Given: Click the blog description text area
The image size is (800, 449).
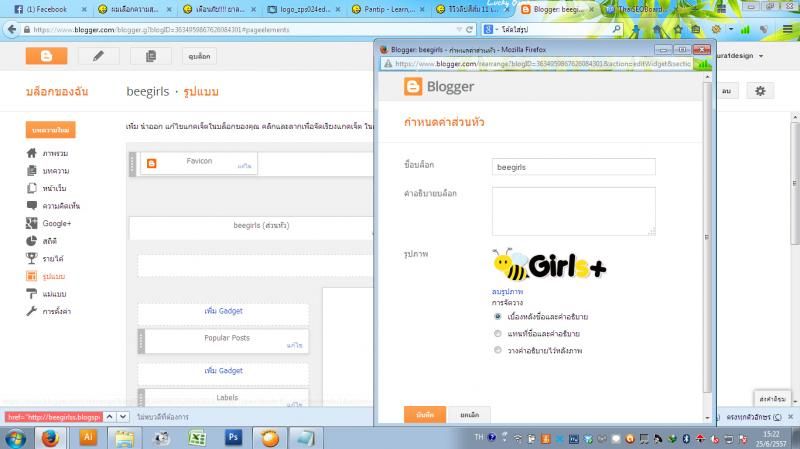Looking at the screenshot, I should tap(574, 211).
